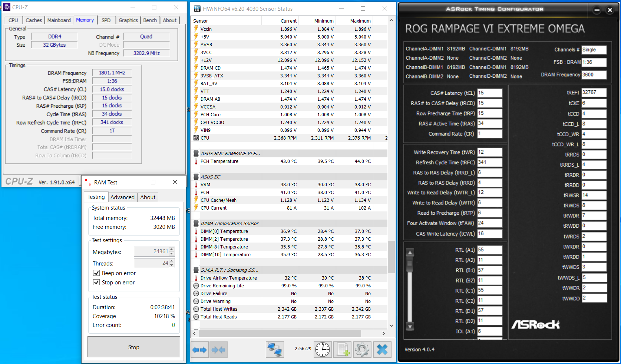621x364 pixels.
Task: Click DIMM Temperature Sensor group icon
Action: [x=196, y=223]
